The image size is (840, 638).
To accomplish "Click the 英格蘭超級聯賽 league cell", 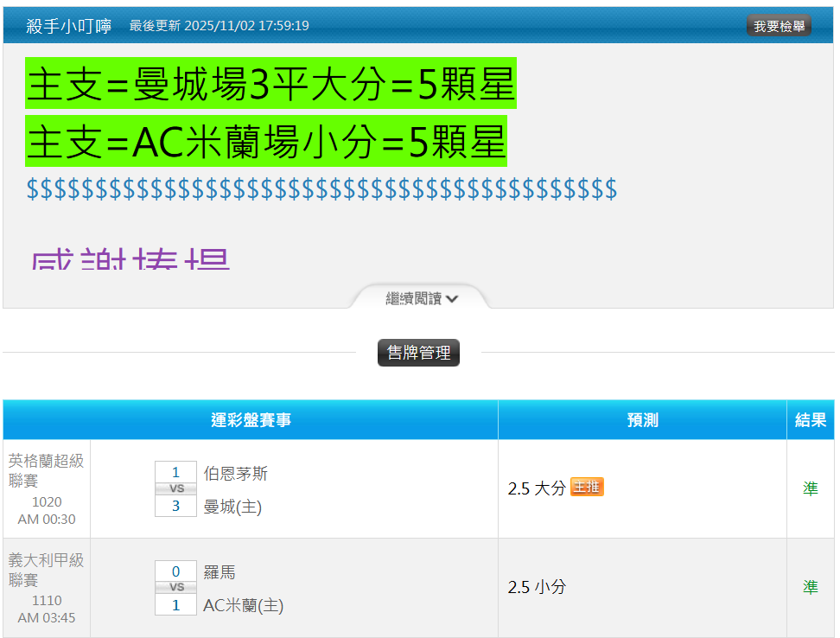I will 46,469.
